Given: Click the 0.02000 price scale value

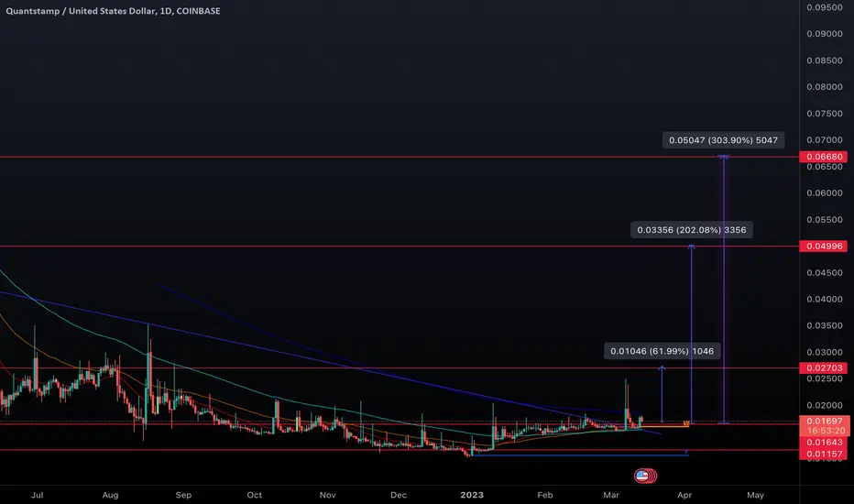Looking at the screenshot, I should click(x=825, y=405).
